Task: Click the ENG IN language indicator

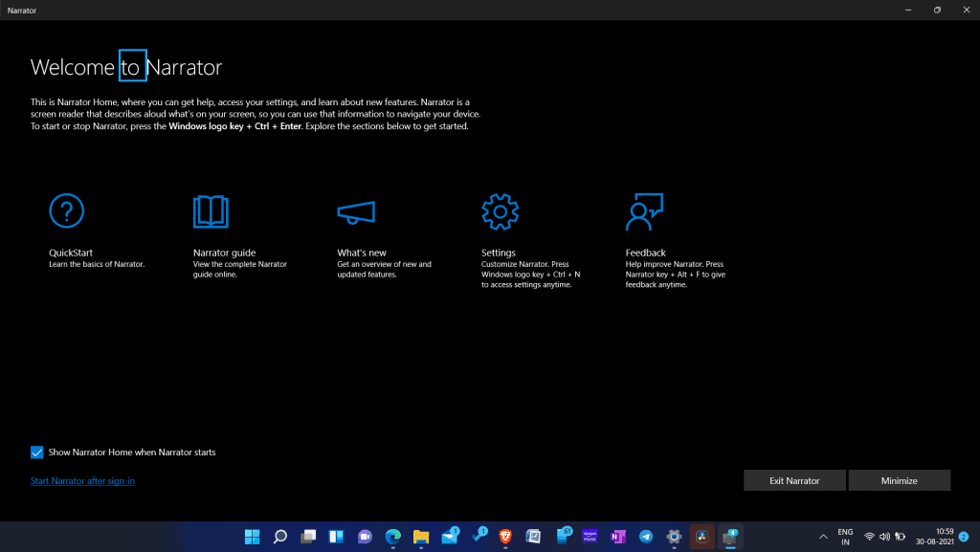Action: pos(845,537)
